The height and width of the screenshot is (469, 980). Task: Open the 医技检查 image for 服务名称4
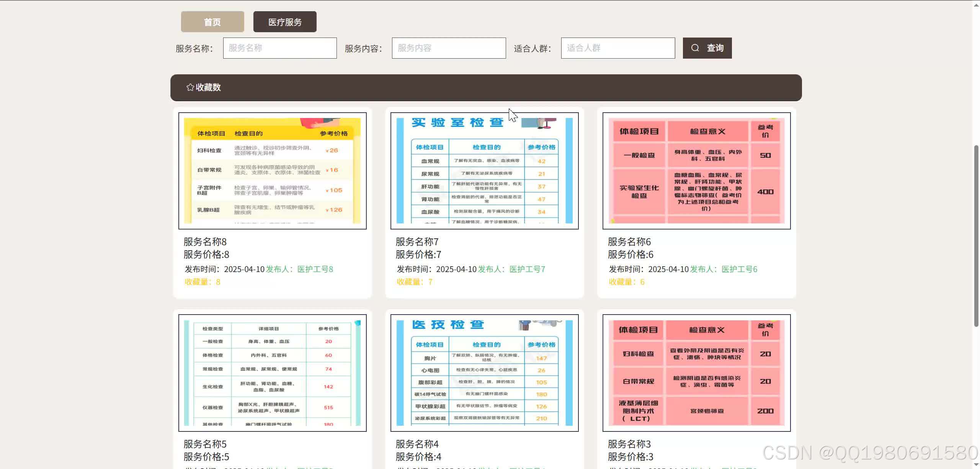point(484,372)
